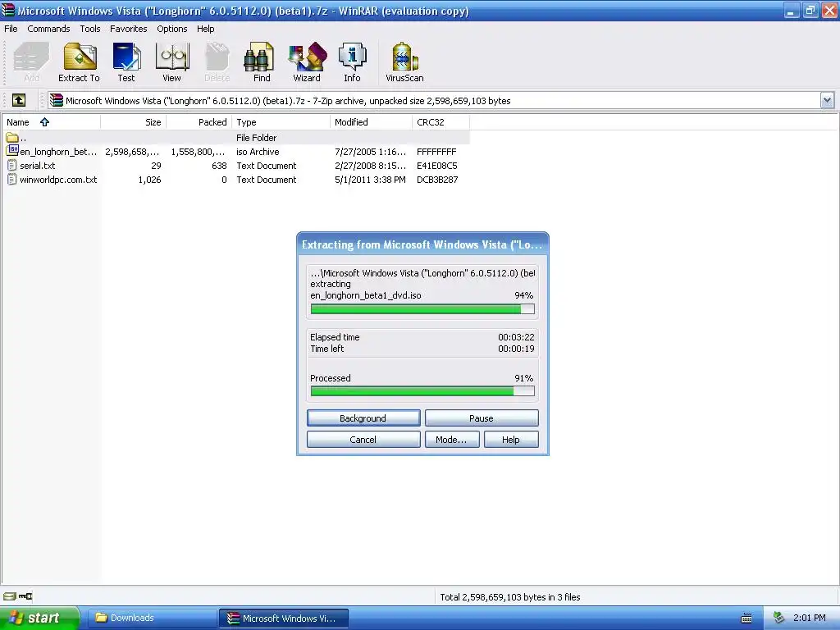This screenshot has width=840, height=630.
Task: Sort by the Packed column header
Action: 199,122
